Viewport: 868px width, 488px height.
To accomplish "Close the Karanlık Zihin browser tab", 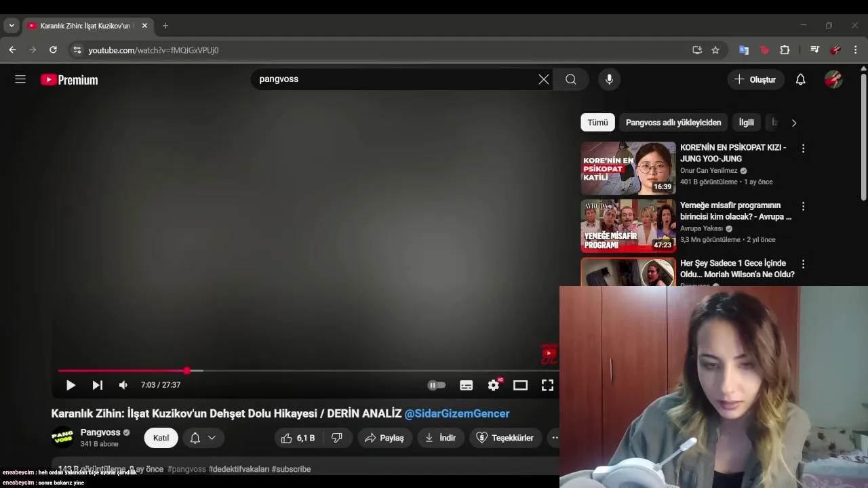I will pyautogui.click(x=144, y=26).
